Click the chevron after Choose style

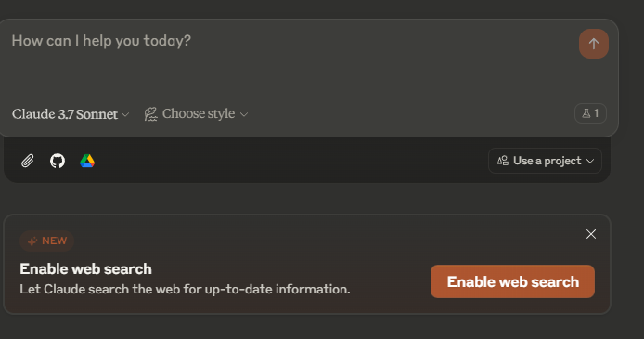(244, 114)
